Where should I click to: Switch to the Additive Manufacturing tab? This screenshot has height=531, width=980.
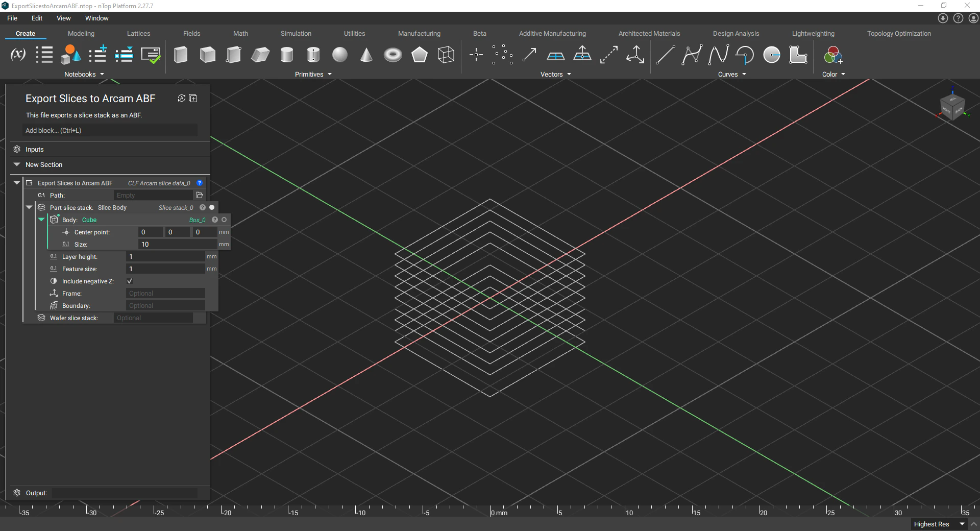tap(552, 33)
